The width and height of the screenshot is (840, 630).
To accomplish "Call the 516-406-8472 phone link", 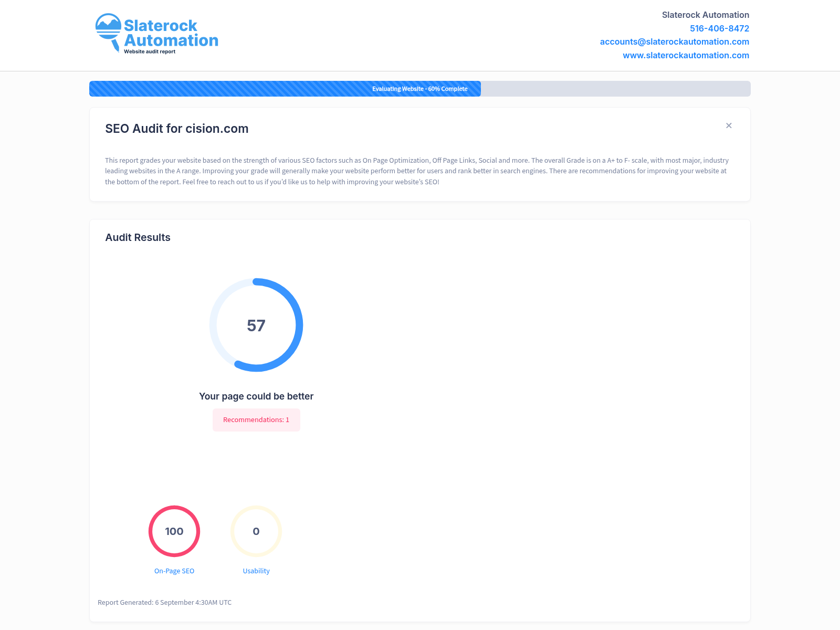I will point(719,28).
